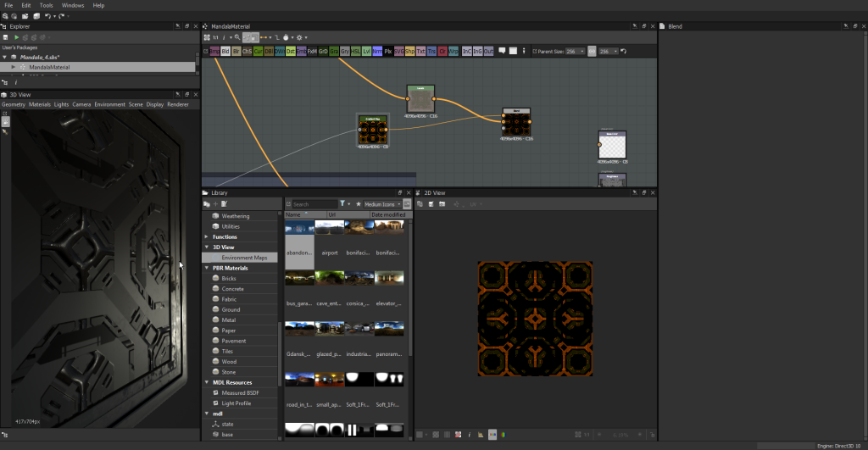Open the Help menu
868x450 pixels.
pos(98,6)
